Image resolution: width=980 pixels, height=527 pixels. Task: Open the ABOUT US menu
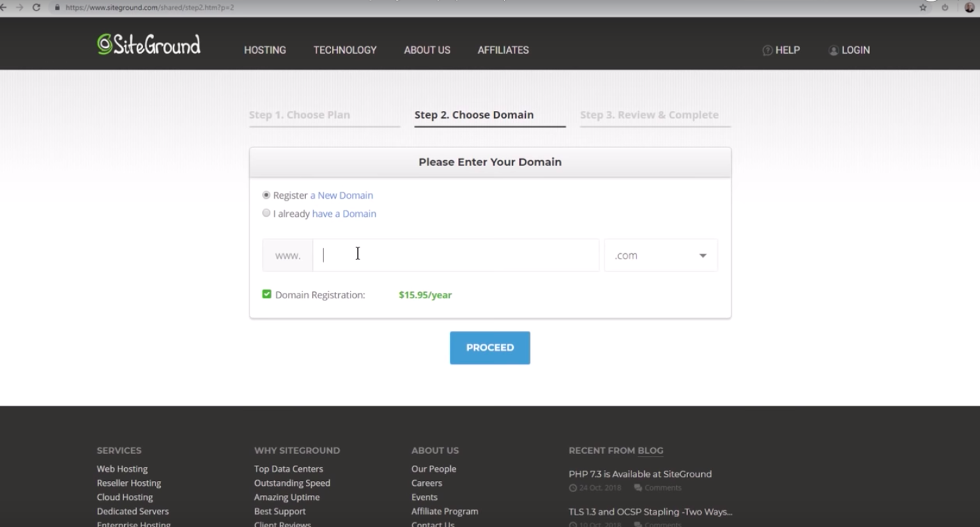[x=427, y=50]
